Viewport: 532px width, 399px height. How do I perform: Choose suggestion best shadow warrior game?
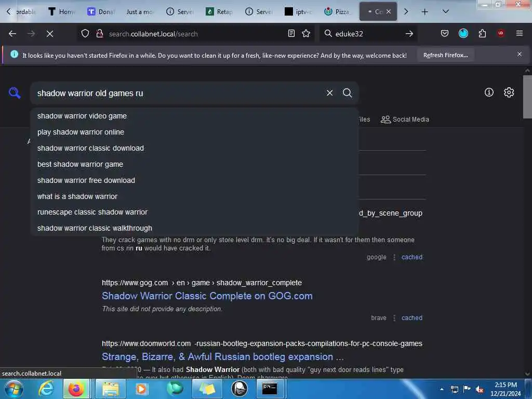pyautogui.click(x=194, y=164)
